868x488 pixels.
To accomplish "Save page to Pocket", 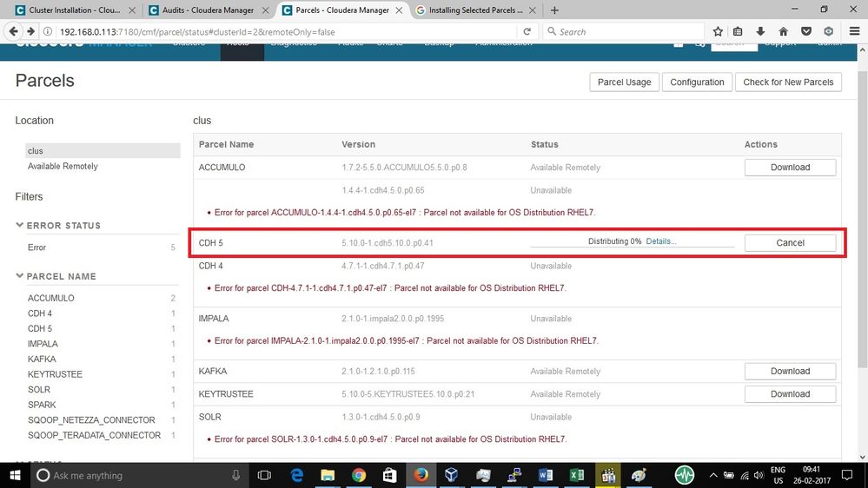I will click(x=806, y=31).
